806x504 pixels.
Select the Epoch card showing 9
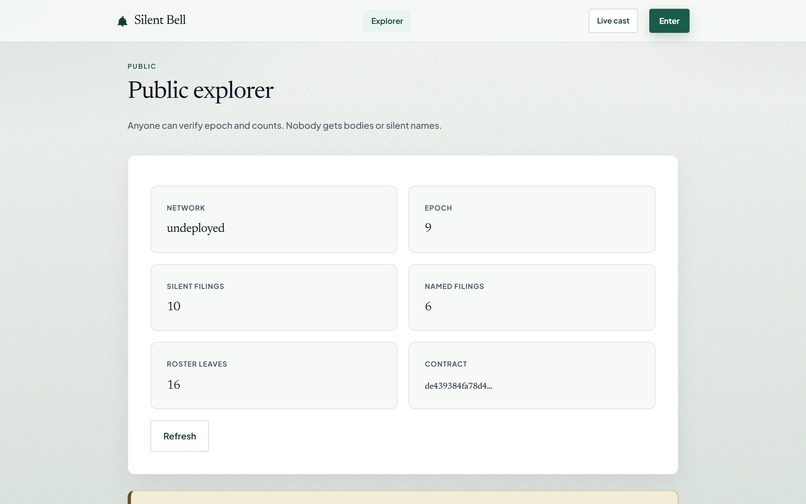point(532,219)
